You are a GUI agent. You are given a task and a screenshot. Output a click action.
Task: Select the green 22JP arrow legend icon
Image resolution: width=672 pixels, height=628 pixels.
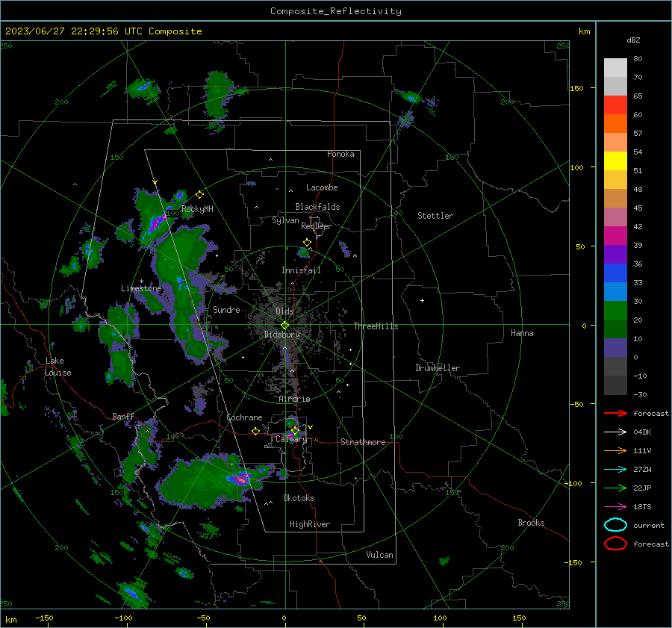(615, 488)
